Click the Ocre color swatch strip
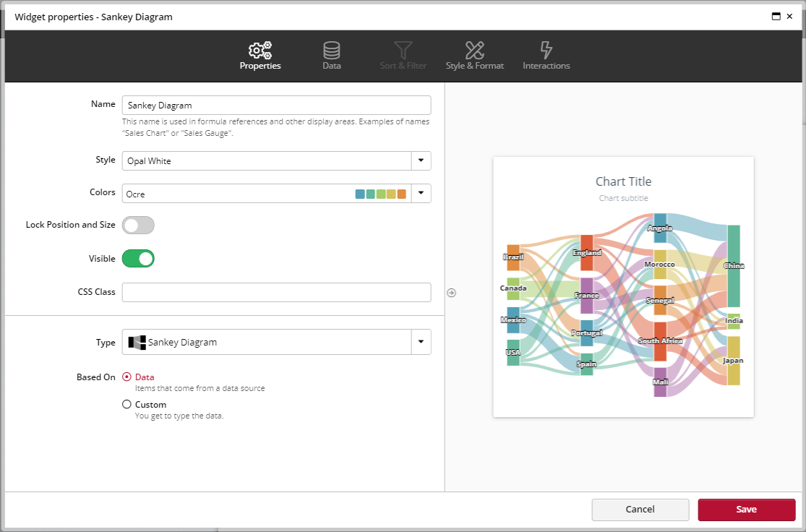The image size is (806, 532). point(380,193)
